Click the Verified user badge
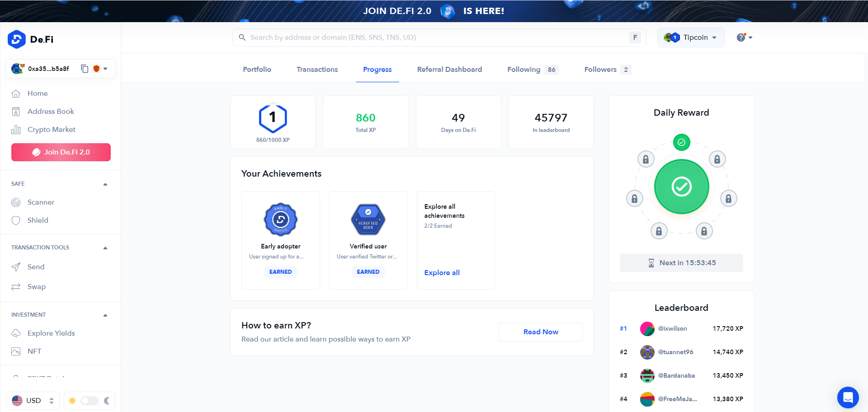The image size is (868, 412). (x=368, y=220)
